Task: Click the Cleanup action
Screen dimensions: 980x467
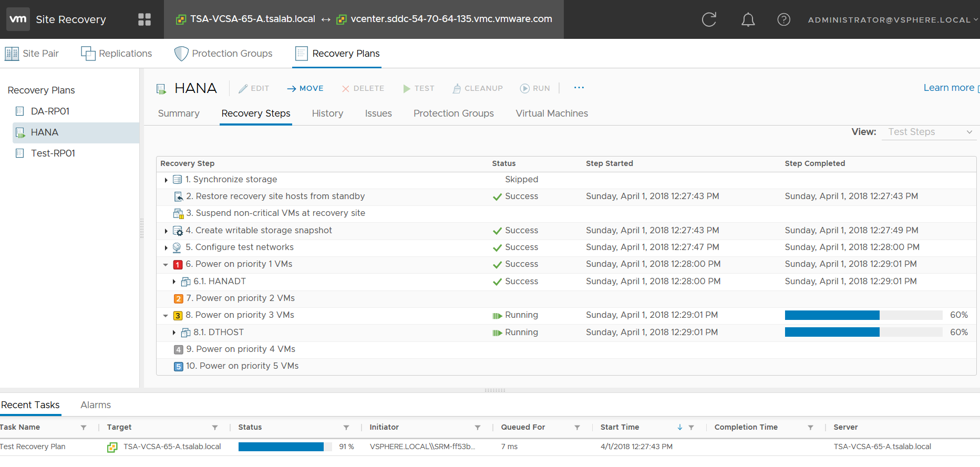Action: pos(478,88)
